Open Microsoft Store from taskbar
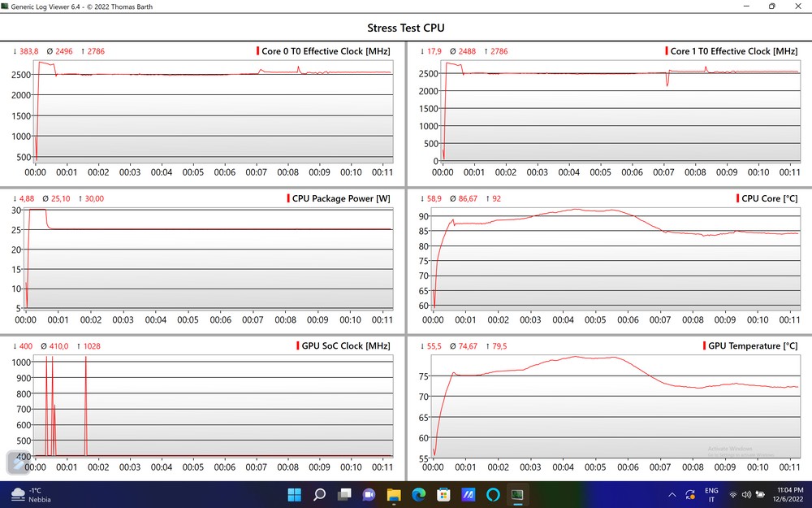Image resolution: width=812 pixels, height=508 pixels. [443, 494]
